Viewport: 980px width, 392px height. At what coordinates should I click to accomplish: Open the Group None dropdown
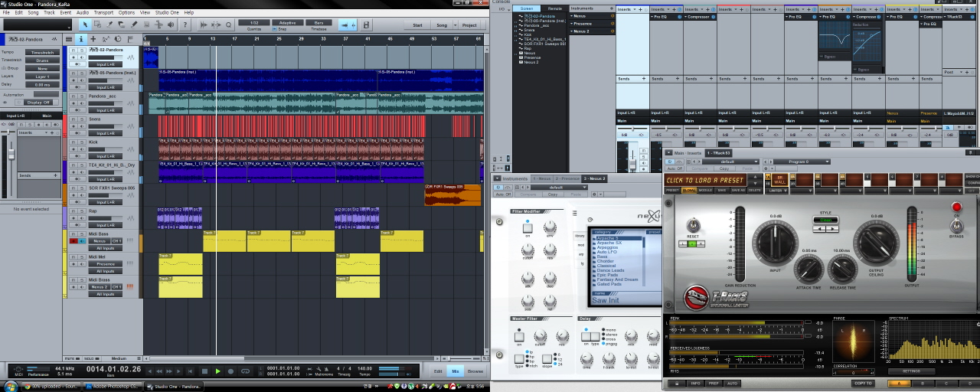pyautogui.click(x=42, y=69)
